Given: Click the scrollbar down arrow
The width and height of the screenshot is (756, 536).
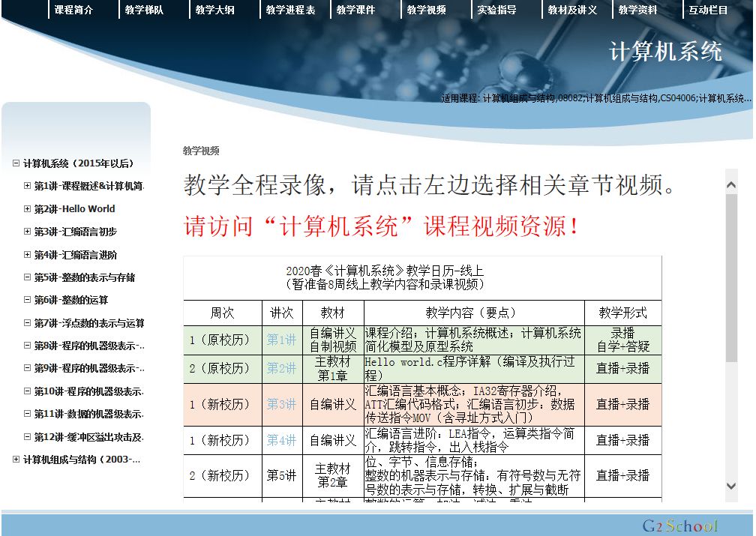Looking at the screenshot, I should (731, 486).
